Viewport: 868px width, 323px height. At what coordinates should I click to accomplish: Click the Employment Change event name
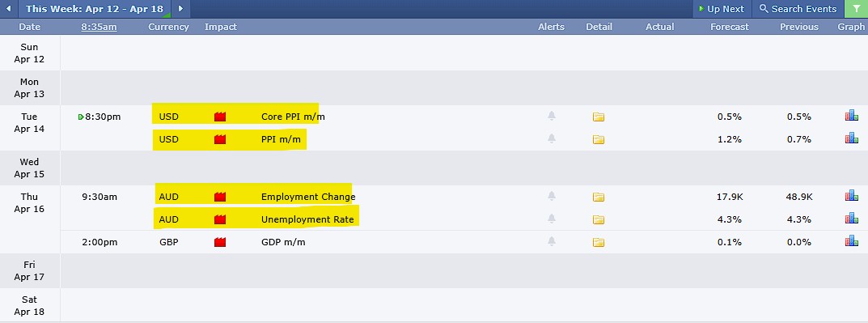[x=308, y=198]
